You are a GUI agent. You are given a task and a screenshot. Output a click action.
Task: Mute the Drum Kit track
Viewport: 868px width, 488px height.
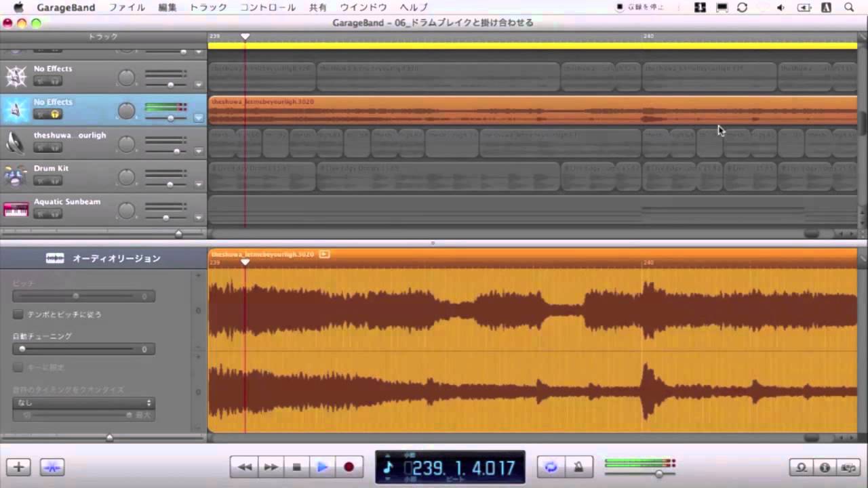[x=40, y=180]
